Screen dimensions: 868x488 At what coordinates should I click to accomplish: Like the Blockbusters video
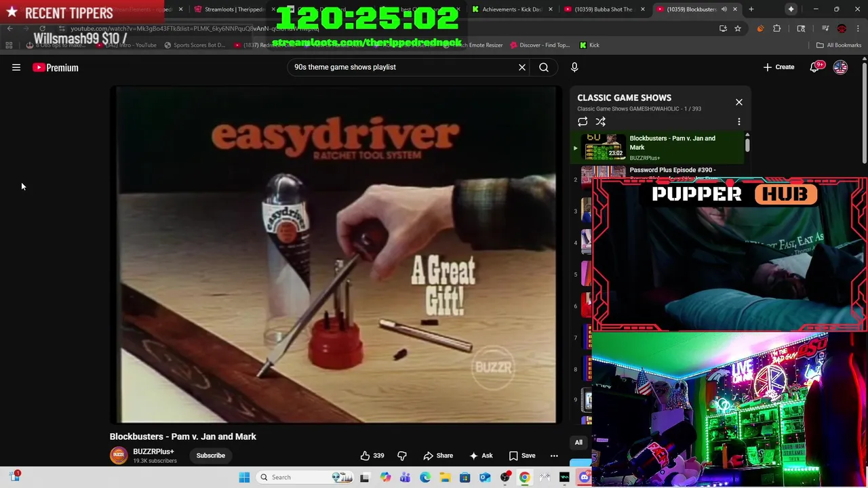point(372,455)
